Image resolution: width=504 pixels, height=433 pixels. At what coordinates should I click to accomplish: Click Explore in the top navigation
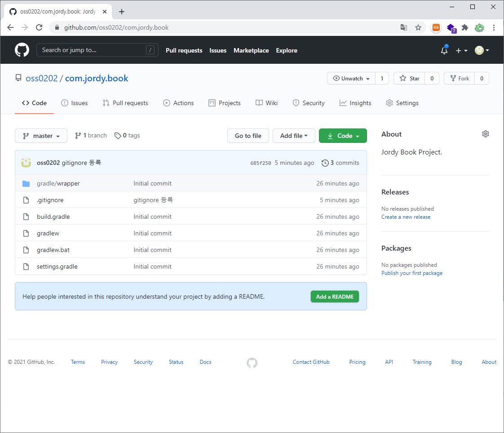click(287, 50)
